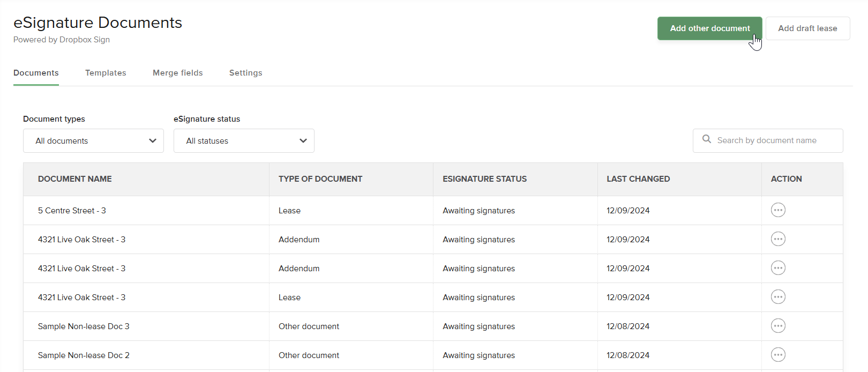868x372 pixels.
Task: Open the Merge fields tab
Action: tap(178, 73)
